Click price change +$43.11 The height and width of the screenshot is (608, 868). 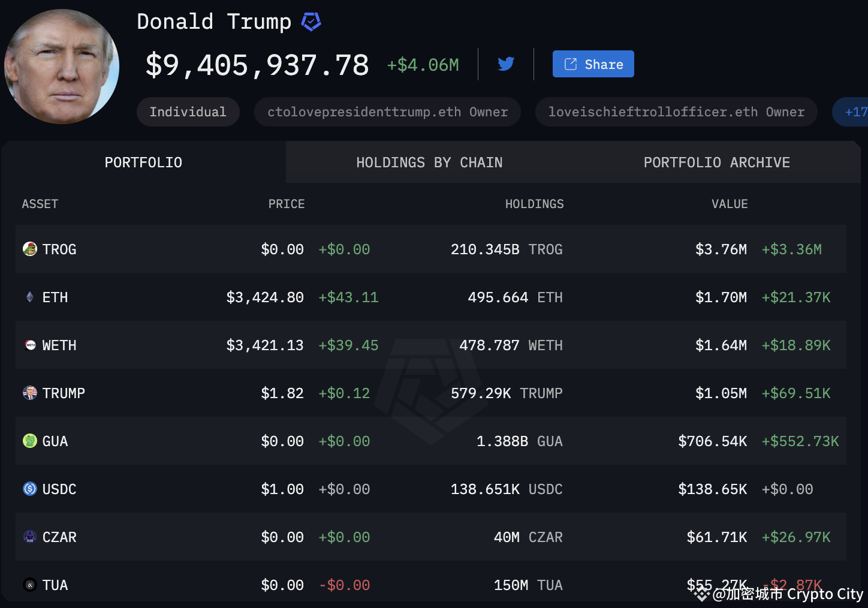pyautogui.click(x=348, y=297)
